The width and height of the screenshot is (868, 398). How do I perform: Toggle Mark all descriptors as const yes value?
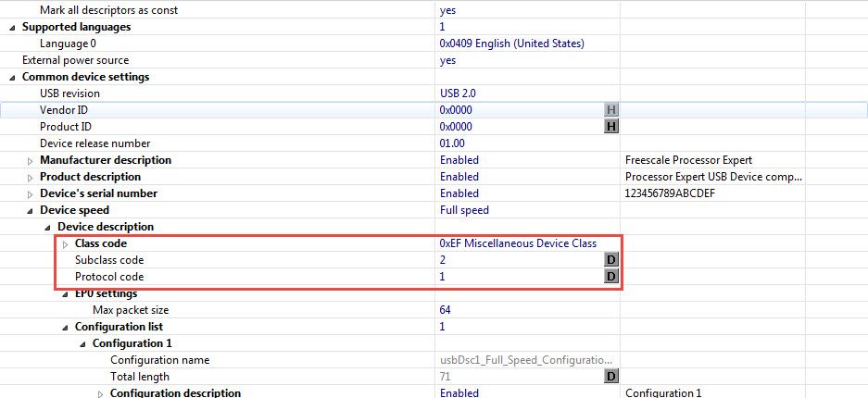[447, 10]
